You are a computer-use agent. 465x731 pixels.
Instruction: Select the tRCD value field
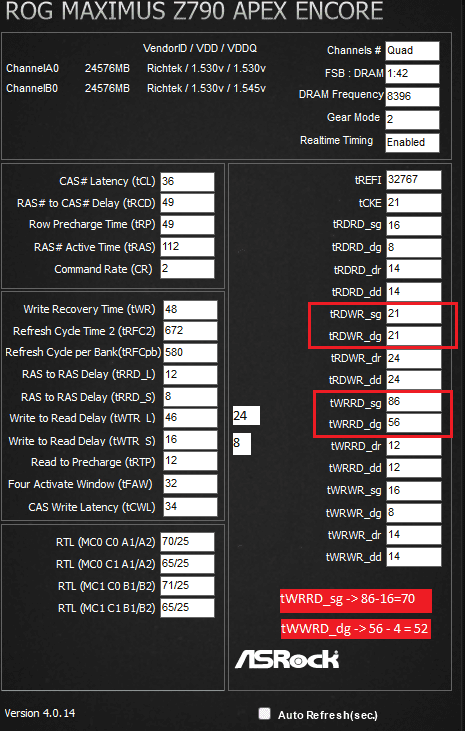pos(187,203)
